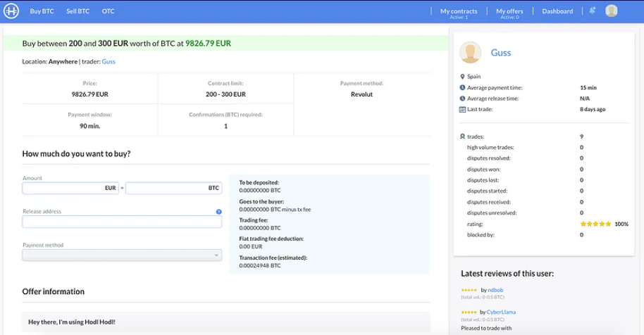Focus the EUR amount input field

click(70, 188)
